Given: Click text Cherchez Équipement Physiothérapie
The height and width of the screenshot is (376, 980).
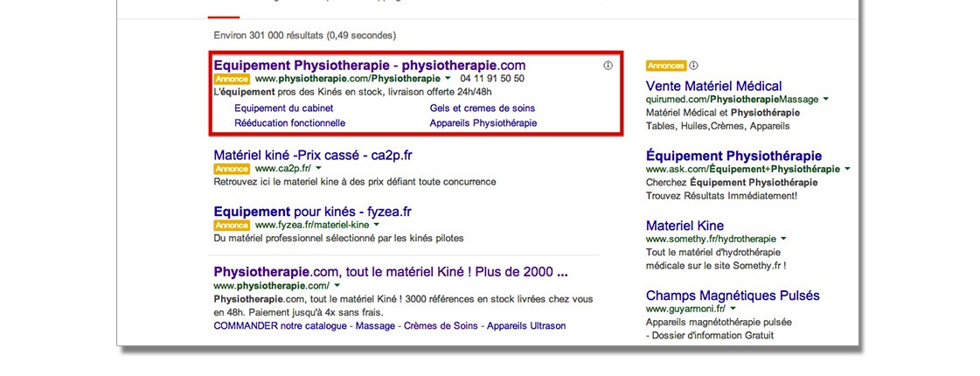Looking at the screenshot, I should click(732, 183).
